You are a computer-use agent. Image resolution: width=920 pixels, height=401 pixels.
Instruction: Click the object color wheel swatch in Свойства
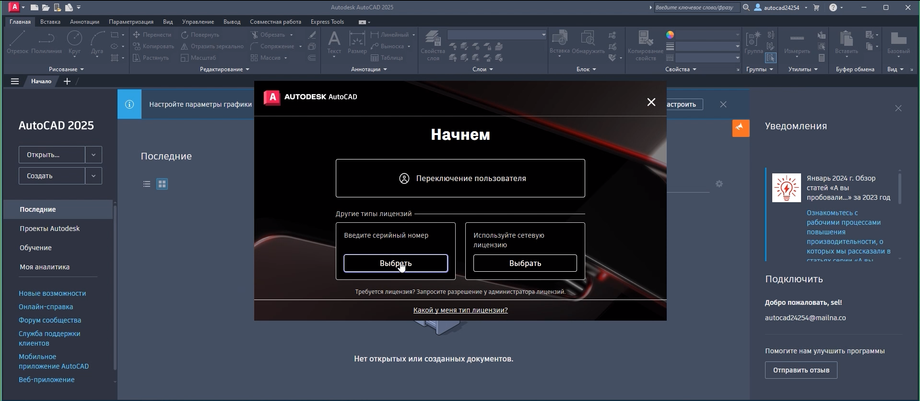pyautogui.click(x=670, y=35)
